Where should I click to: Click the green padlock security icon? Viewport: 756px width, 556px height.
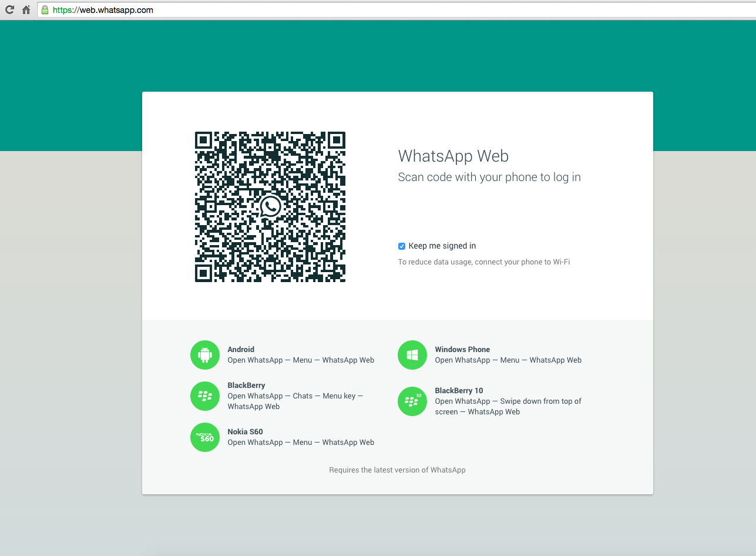coord(45,10)
